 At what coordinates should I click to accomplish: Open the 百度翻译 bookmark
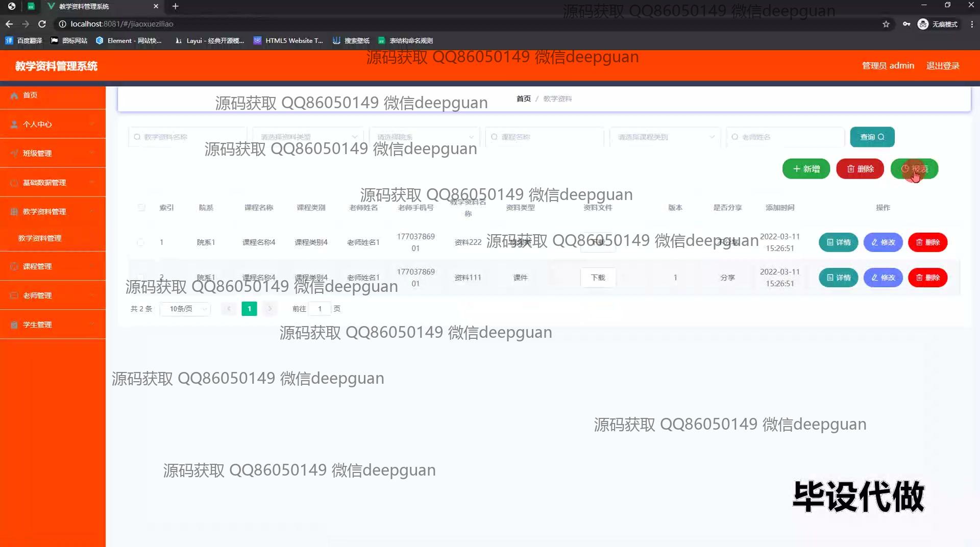(23, 41)
